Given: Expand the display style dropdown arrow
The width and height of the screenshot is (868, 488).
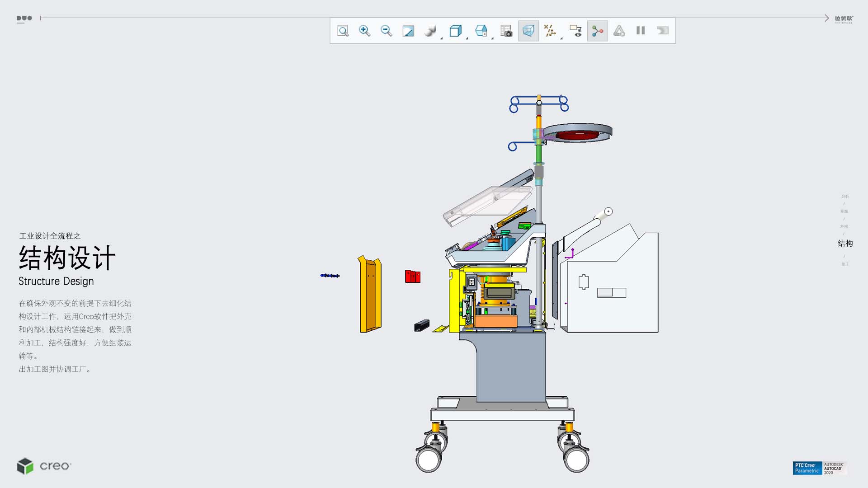Looking at the screenshot, I should coord(442,38).
